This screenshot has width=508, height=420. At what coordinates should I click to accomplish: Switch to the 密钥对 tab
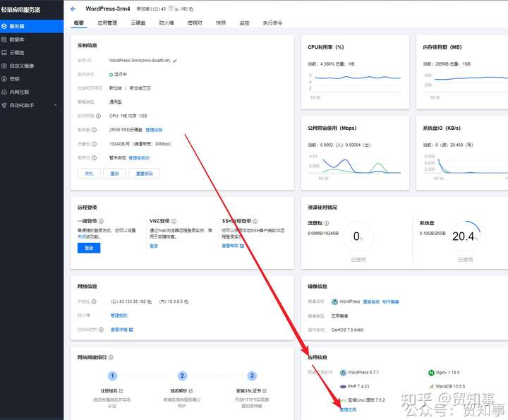(x=195, y=23)
